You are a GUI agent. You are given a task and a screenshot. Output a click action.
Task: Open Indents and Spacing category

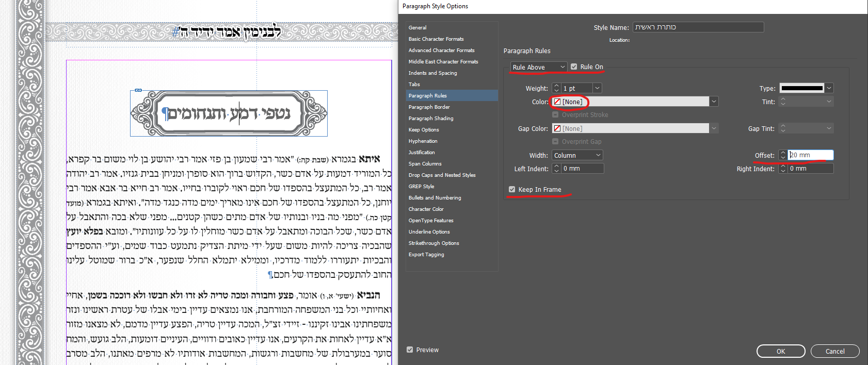point(432,73)
